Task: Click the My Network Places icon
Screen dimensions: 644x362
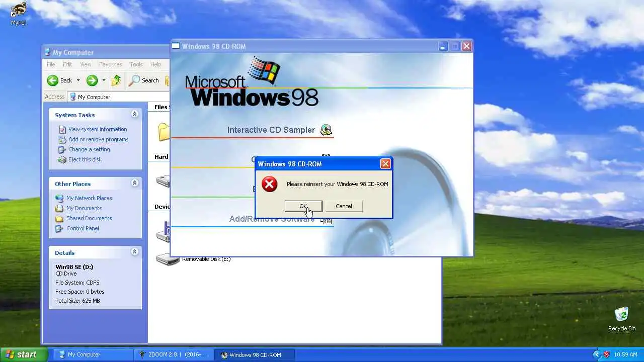Action: coord(59,198)
